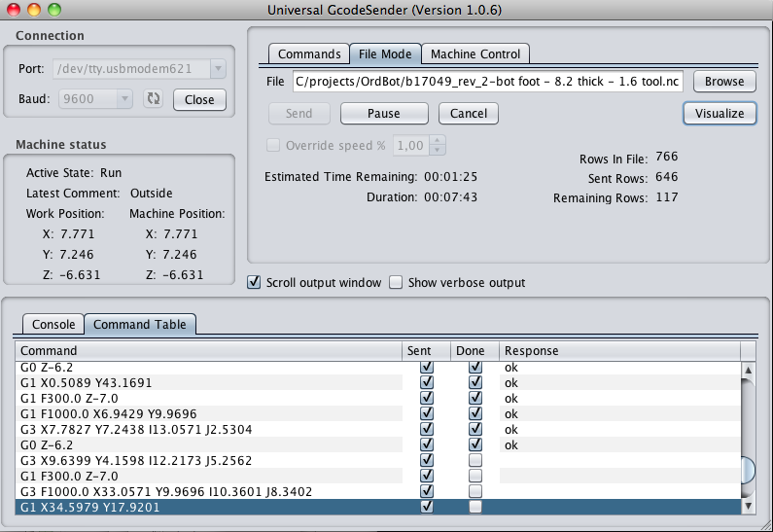773x532 pixels.
Task: Tick the Override speed % checkbox
Action: click(x=273, y=146)
